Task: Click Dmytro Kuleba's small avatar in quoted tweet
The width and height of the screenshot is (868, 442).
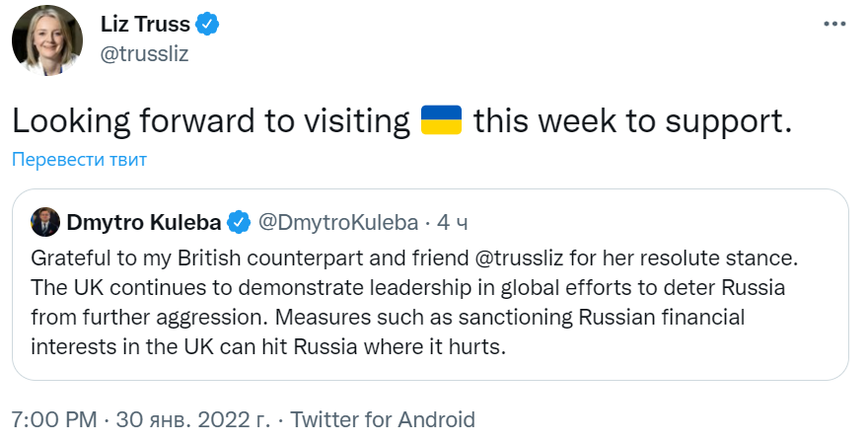Action: click(x=45, y=222)
